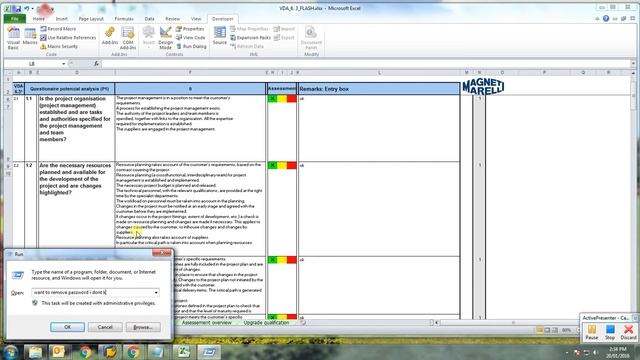Click Refresh Data in XML group
This screenshot has height=360, width=640.
click(x=247, y=47)
